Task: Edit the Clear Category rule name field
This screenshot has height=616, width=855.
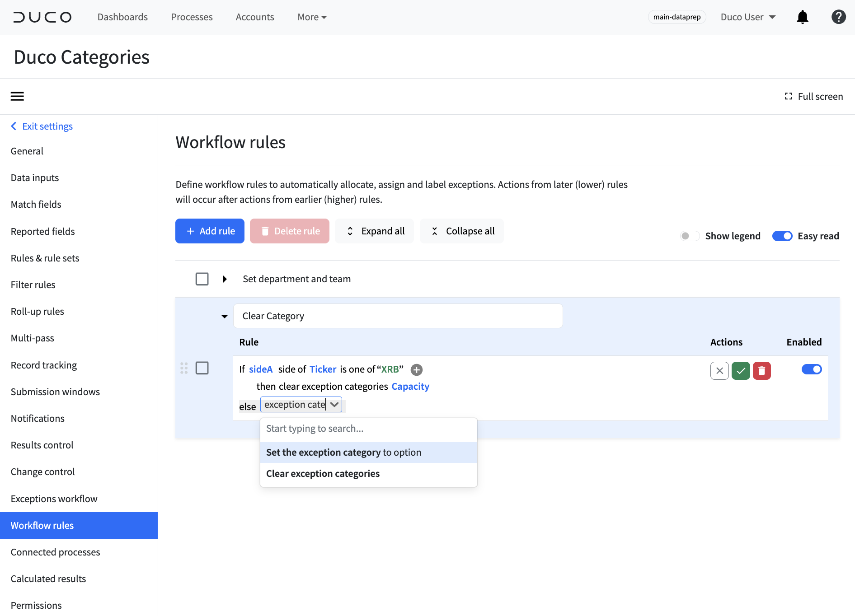Action: (x=398, y=316)
